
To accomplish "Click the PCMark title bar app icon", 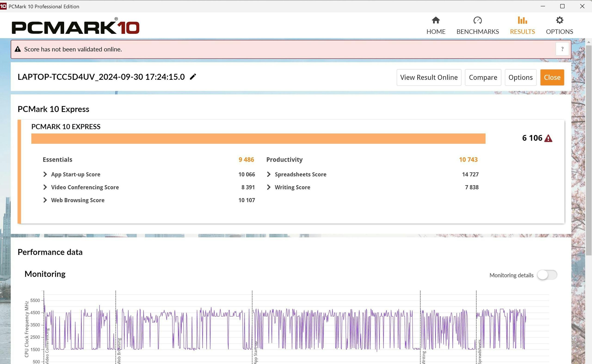I will click(x=3, y=6).
